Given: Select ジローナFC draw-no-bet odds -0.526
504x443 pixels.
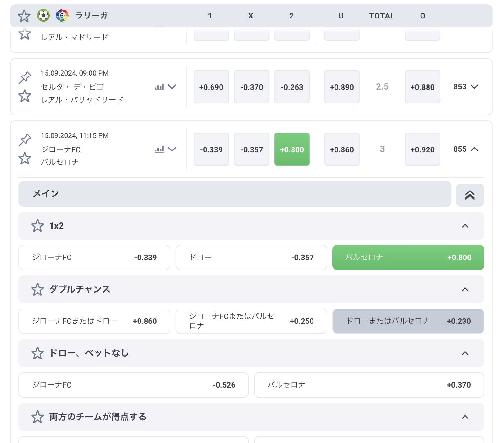Looking at the screenshot, I should (x=133, y=385).
